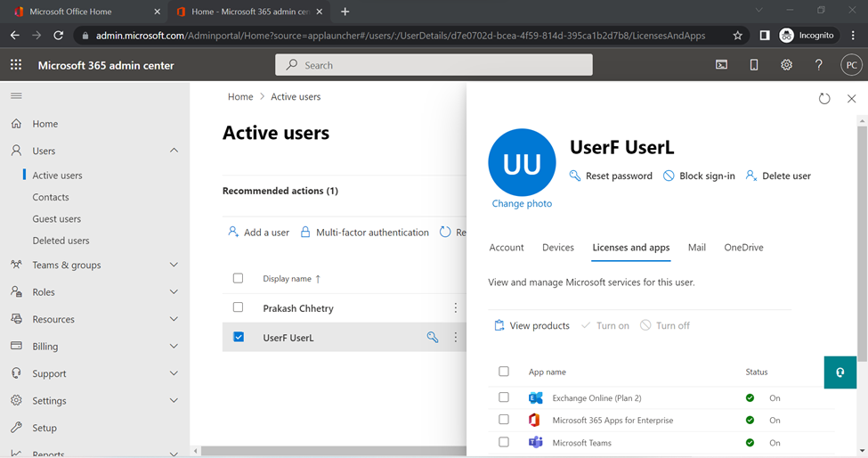
Task: Click the Microsoft Teams app icon
Action: coord(535,442)
